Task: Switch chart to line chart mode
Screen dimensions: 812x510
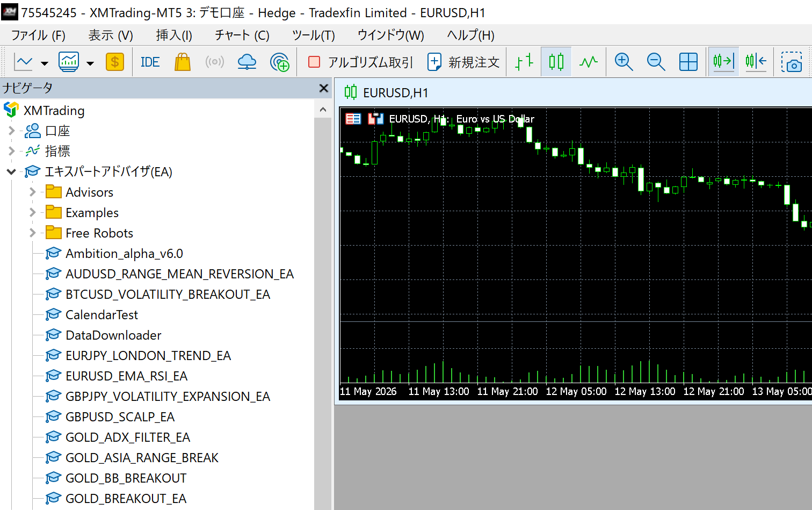Action: click(x=589, y=62)
